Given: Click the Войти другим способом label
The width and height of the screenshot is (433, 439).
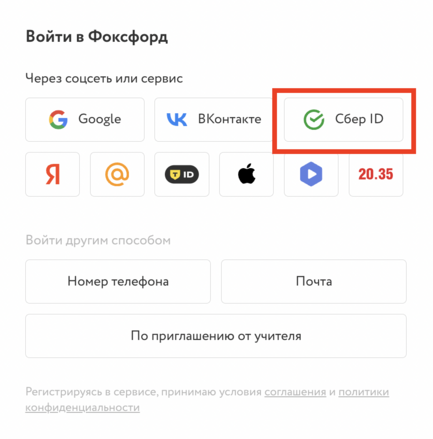Looking at the screenshot, I should [98, 240].
